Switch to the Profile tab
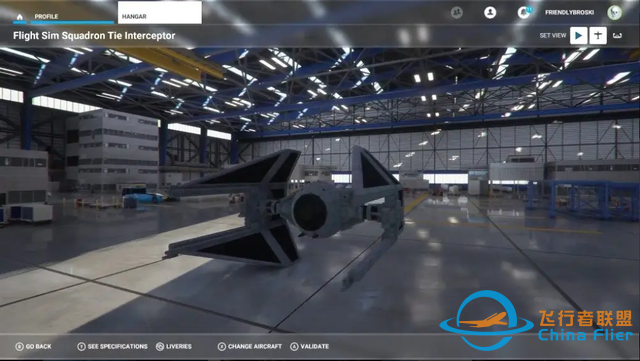Viewport: 640px width, 361px height. tap(46, 16)
